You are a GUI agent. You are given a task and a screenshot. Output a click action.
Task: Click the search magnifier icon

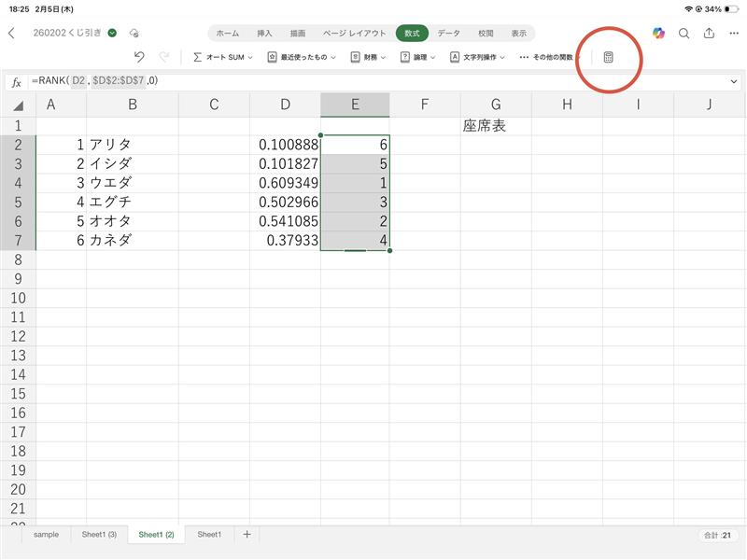(684, 33)
